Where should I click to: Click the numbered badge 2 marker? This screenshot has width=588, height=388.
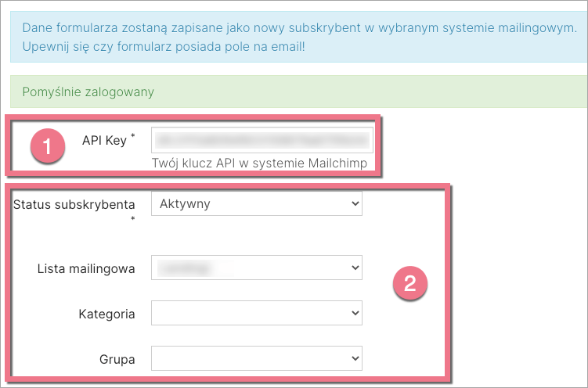(409, 283)
